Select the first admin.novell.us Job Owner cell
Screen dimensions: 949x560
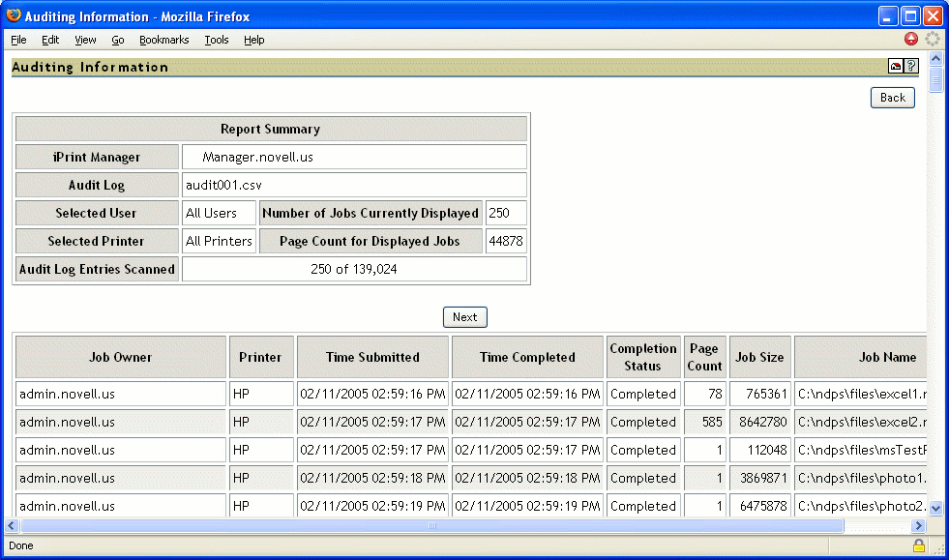(x=120, y=394)
